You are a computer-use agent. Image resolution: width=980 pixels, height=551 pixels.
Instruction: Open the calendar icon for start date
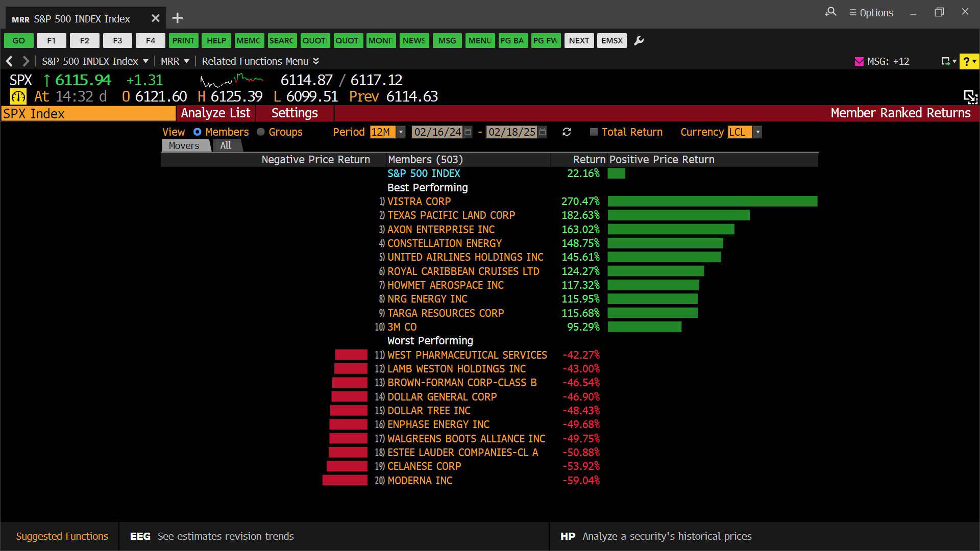tap(468, 132)
